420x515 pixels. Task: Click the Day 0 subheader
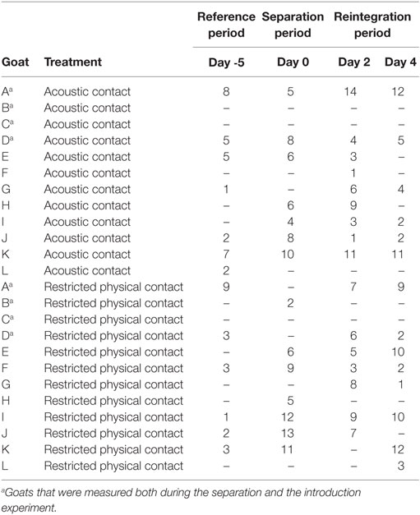(293, 62)
